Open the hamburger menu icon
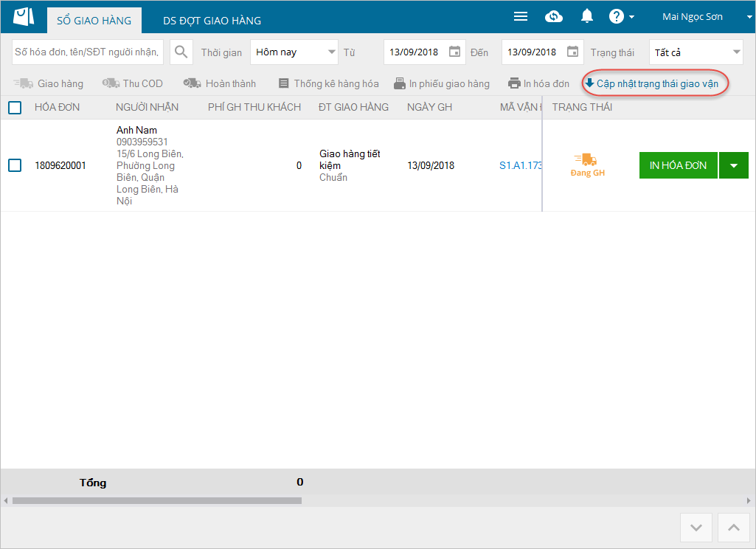This screenshot has width=756, height=549. [521, 17]
